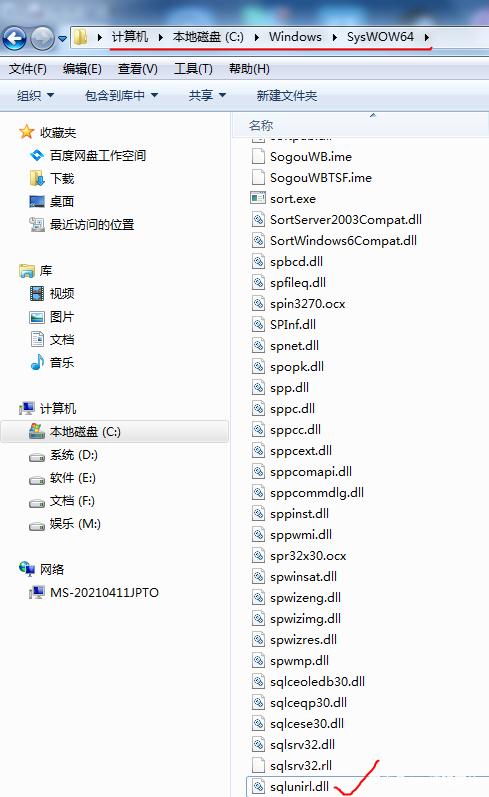
Task: Select the sqlunirl.dll file
Action: (x=299, y=786)
